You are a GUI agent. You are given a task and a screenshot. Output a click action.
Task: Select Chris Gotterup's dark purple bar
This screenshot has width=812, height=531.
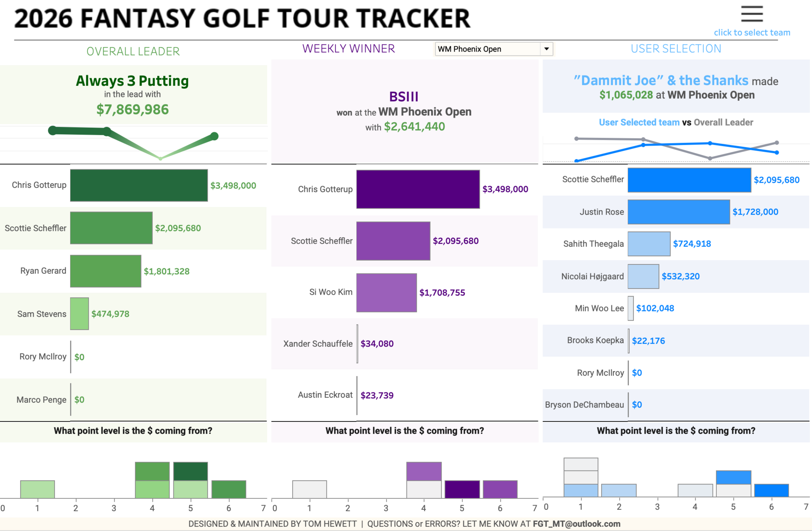coord(417,189)
